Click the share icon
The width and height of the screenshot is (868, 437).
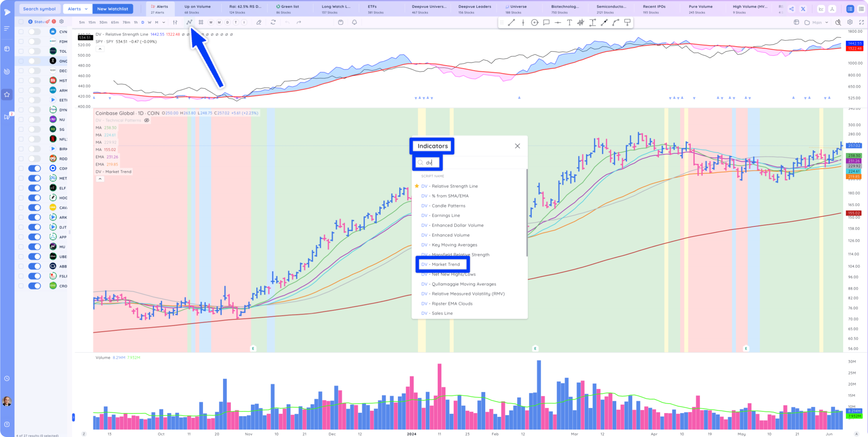[792, 9]
